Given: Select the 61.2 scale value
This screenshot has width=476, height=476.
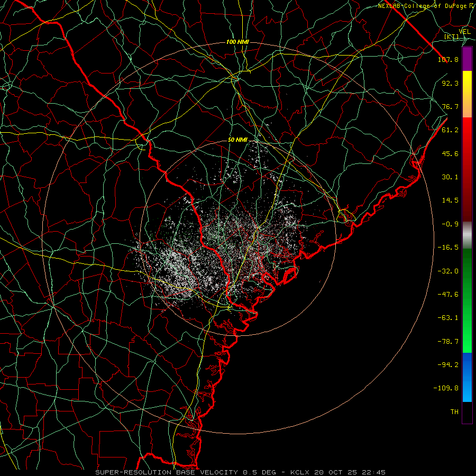Looking at the screenshot, I should coord(450,130).
